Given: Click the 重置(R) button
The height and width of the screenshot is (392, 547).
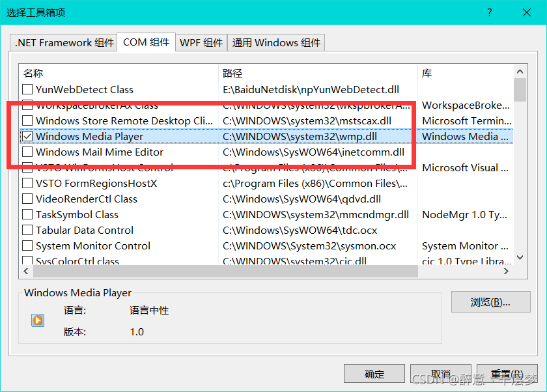Looking at the screenshot, I should pyautogui.click(x=507, y=374).
